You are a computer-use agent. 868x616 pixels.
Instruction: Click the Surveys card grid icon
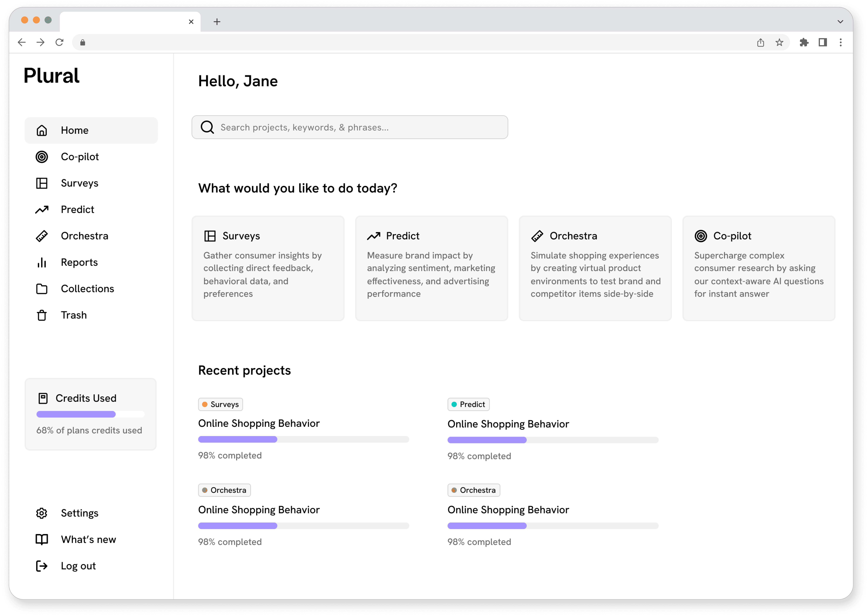click(x=210, y=236)
